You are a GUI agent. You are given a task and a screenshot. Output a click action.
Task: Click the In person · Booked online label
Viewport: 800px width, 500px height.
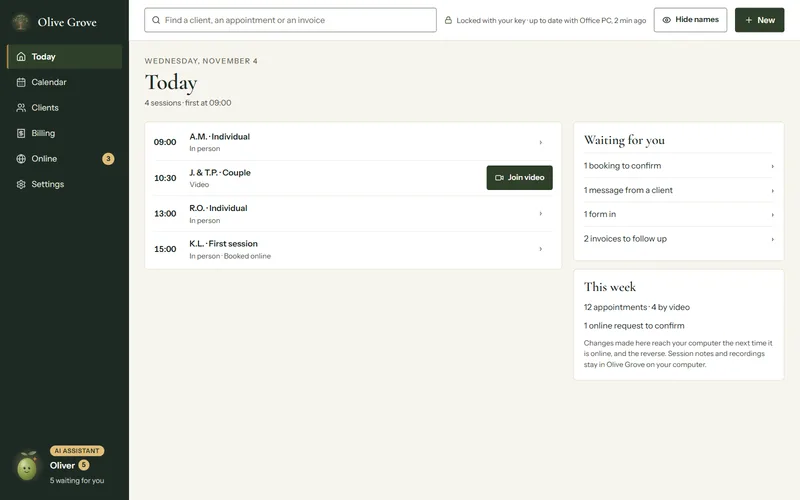[230, 256]
